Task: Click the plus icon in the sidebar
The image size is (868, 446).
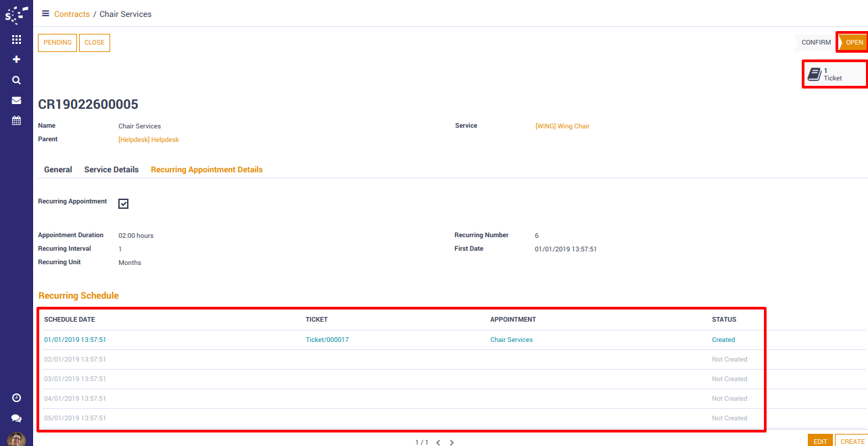Action: coord(16,59)
